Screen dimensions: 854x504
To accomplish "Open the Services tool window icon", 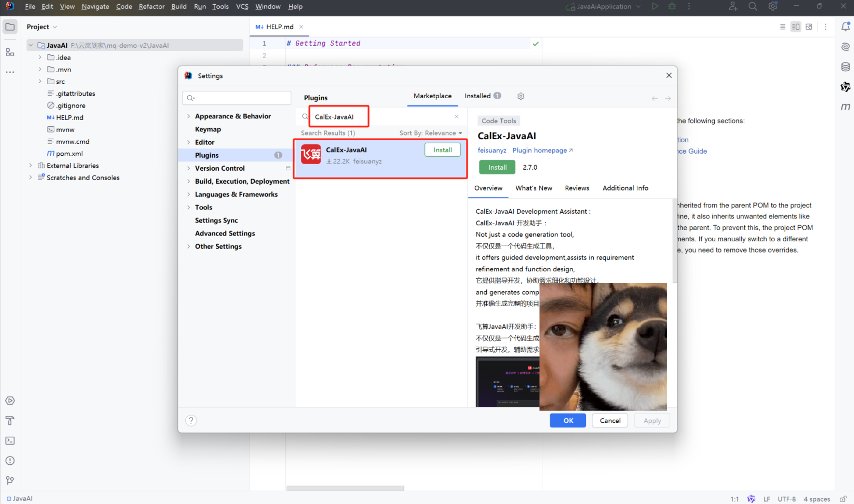I will [10, 400].
